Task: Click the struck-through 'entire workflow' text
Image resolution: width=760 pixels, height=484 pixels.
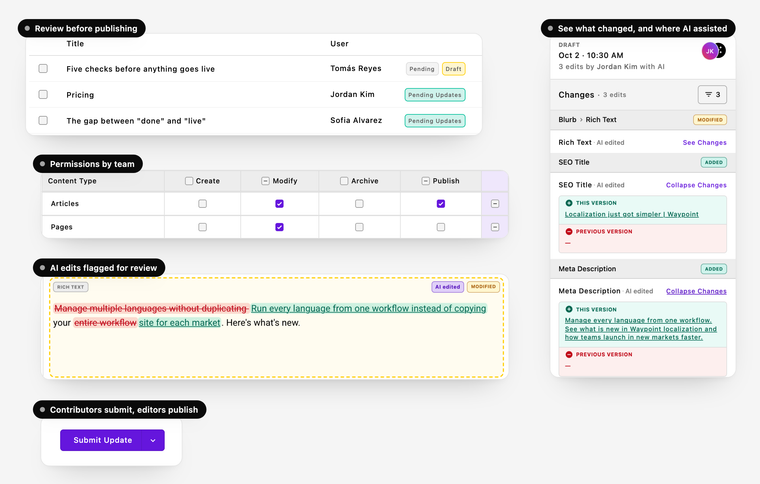Action: click(105, 323)
